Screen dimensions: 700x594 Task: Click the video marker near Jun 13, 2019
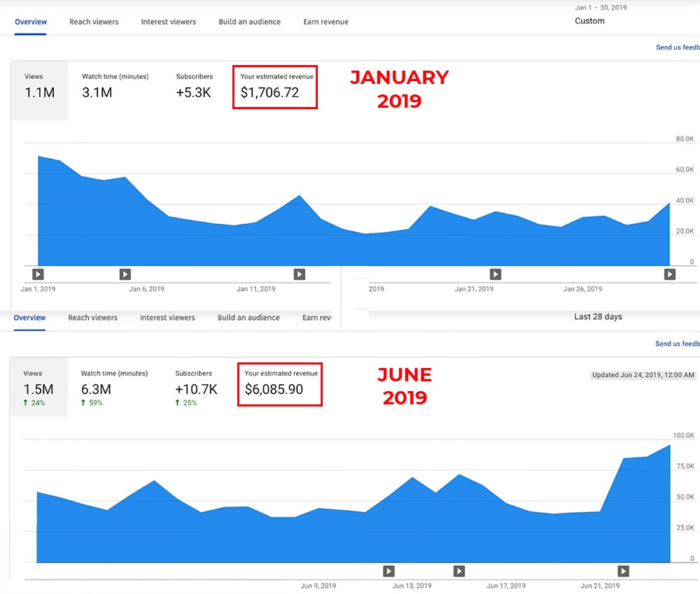389,572
